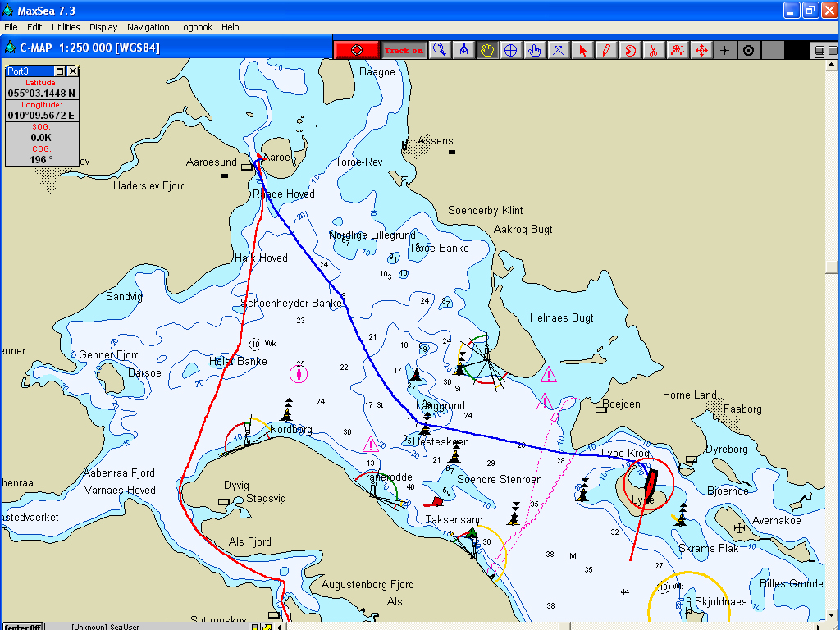This screenshot has width=840, height=630.
Task: Click the horizontal scrollbar left arrow
Action: click(279, 626)
